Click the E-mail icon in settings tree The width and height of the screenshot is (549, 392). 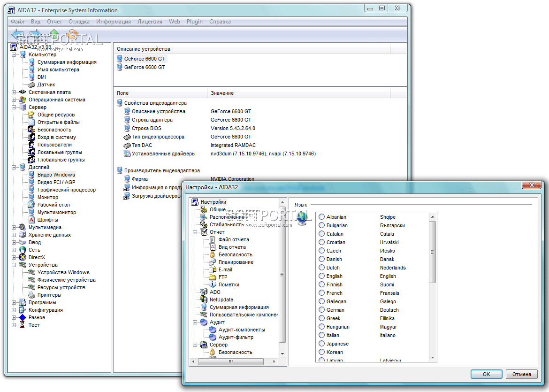[213, 270]
